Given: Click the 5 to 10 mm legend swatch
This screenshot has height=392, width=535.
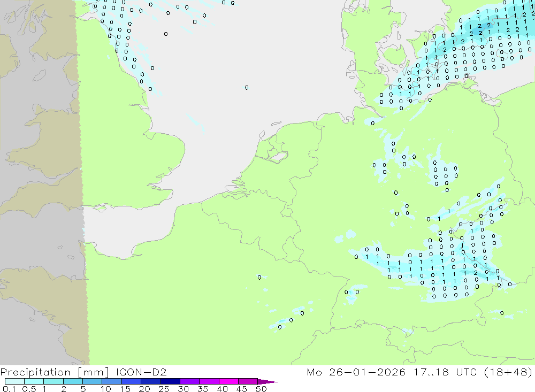Looking at the screenshot, I should point(93,381).
